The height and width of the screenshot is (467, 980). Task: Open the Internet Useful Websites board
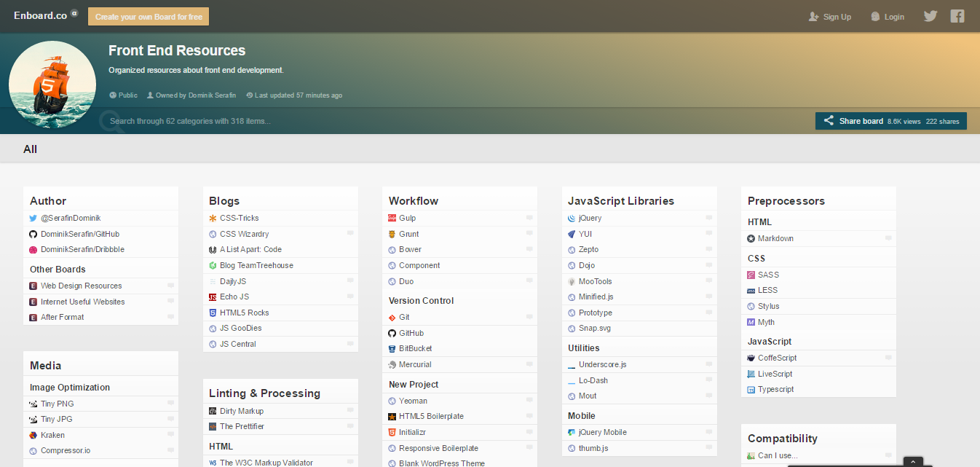click(82, 302)
